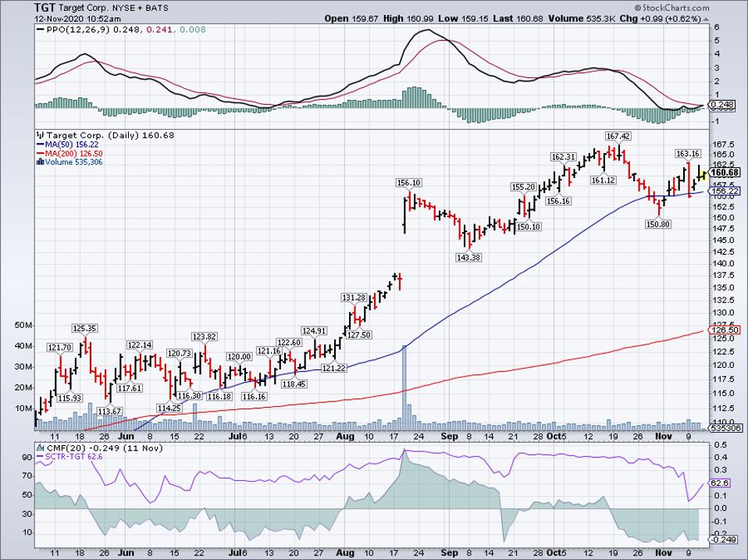748x560 pixels.
Task: Click the 121.22 price label
Action: 334,368
